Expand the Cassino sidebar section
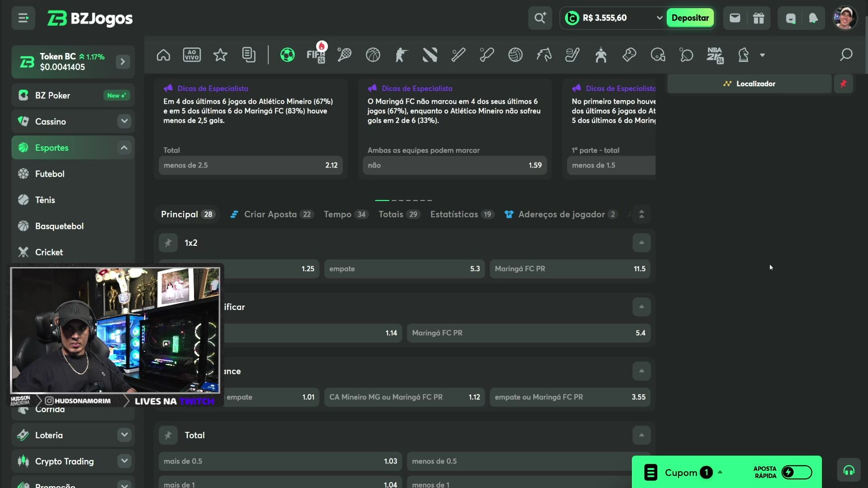 click(x=124, y=121)
